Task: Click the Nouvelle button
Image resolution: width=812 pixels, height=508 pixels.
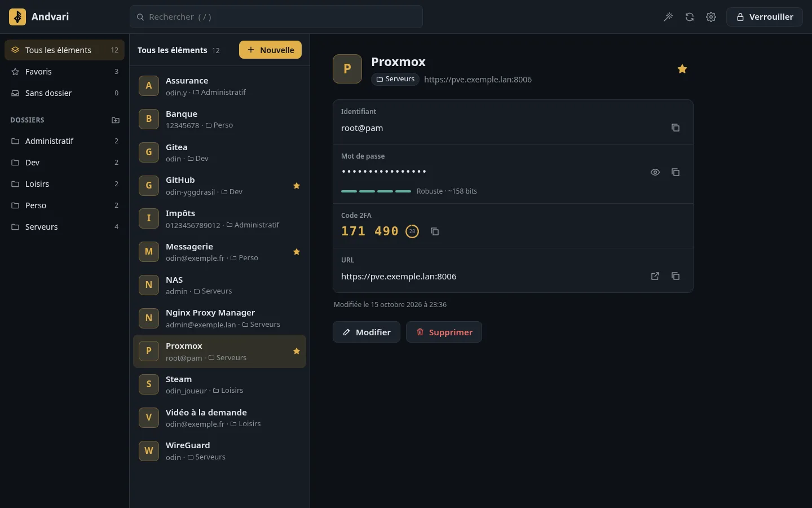Action: pos(270,50)
